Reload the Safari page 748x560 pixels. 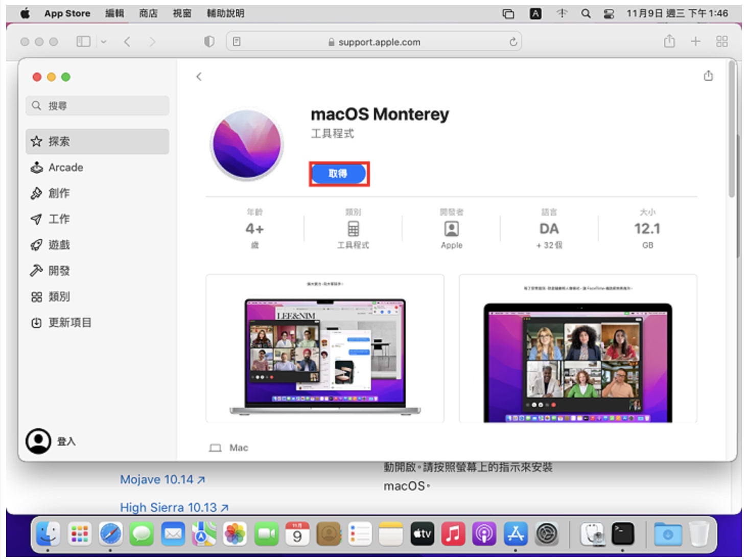513,42
